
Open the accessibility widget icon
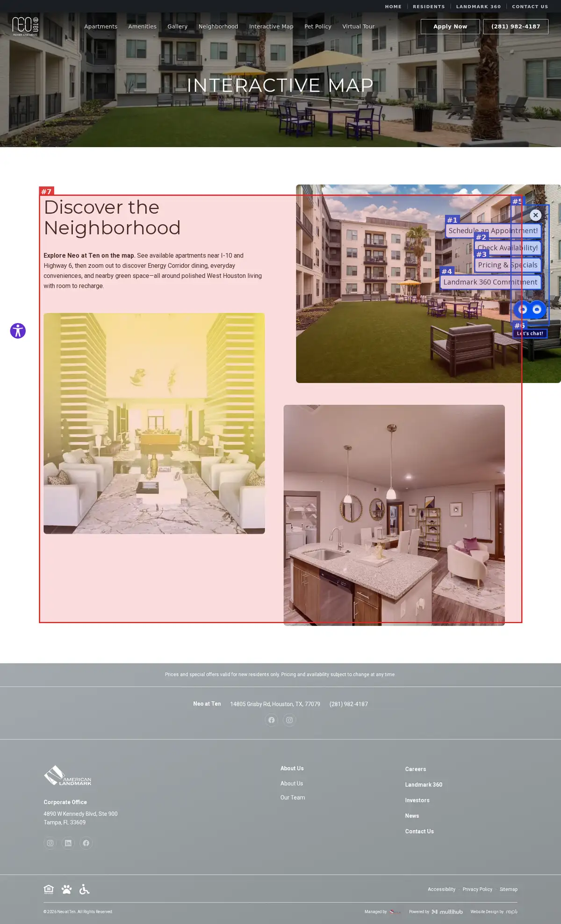[18, 331]
